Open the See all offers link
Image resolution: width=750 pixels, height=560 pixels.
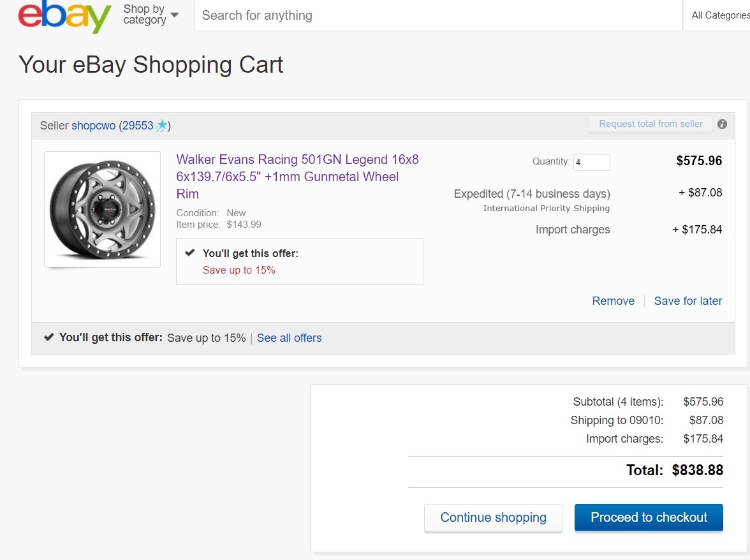[x=289, y=338]
